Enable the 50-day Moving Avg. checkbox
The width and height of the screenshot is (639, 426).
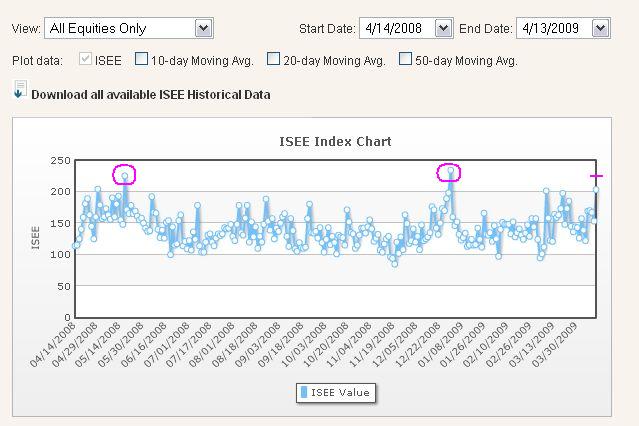405,60
